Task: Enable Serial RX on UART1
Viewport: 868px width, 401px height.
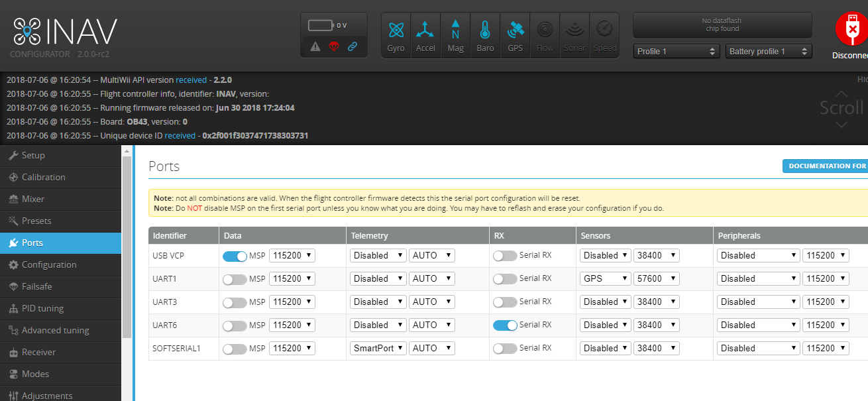Action: pos(505,279)
